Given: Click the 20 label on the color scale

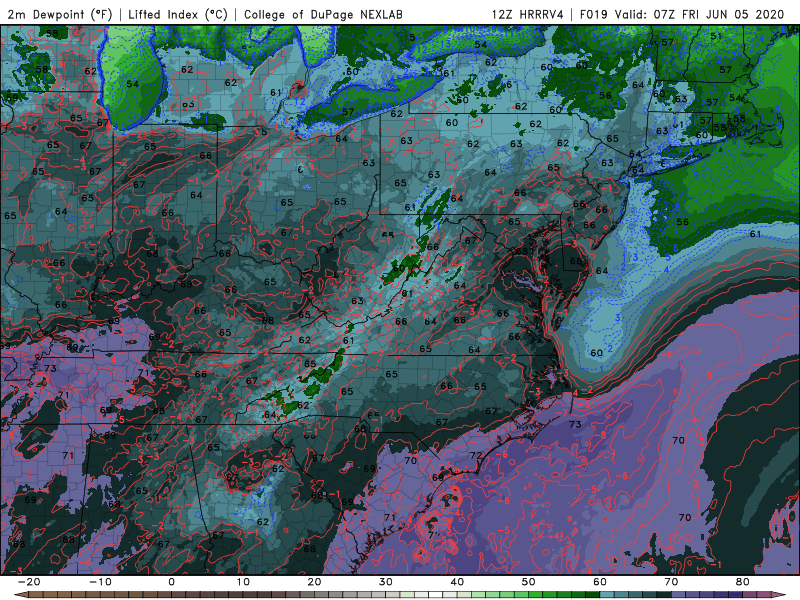Looking at the screenshot, I should coord(314,582).
